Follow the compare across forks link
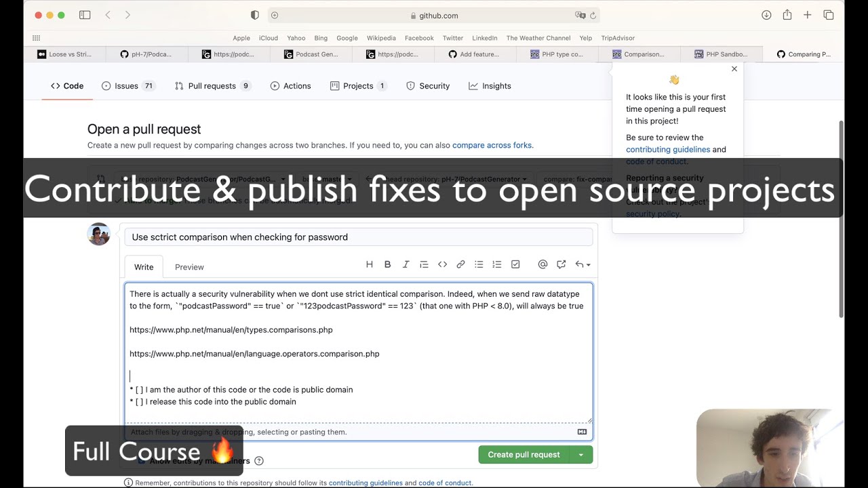868x488 pixels. click(492, 145)
